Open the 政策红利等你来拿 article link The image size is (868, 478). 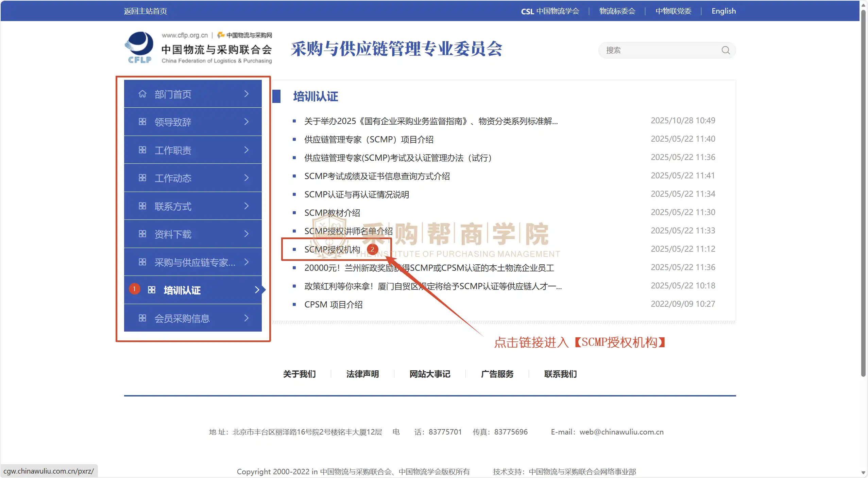point(433,286)
